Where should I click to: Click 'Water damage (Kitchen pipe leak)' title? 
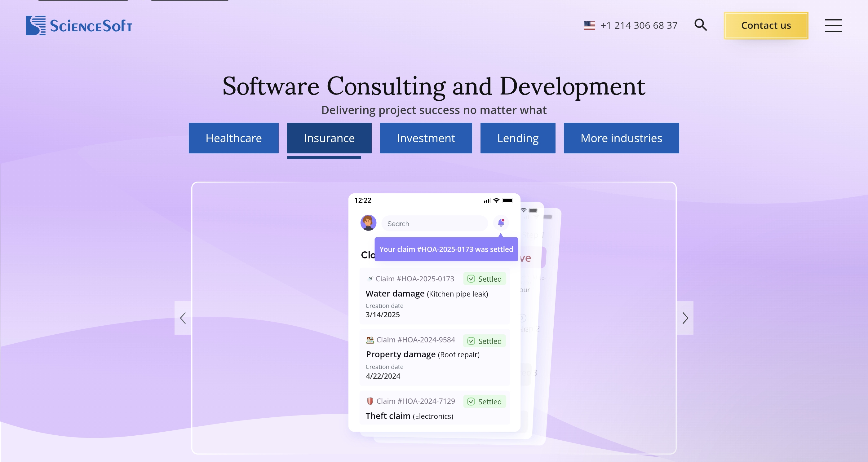(x=427, y=294)
